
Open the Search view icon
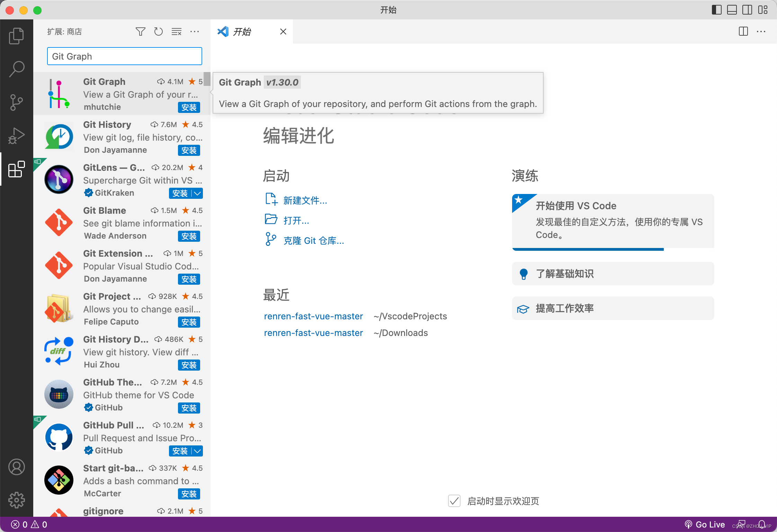coord(16,69)
